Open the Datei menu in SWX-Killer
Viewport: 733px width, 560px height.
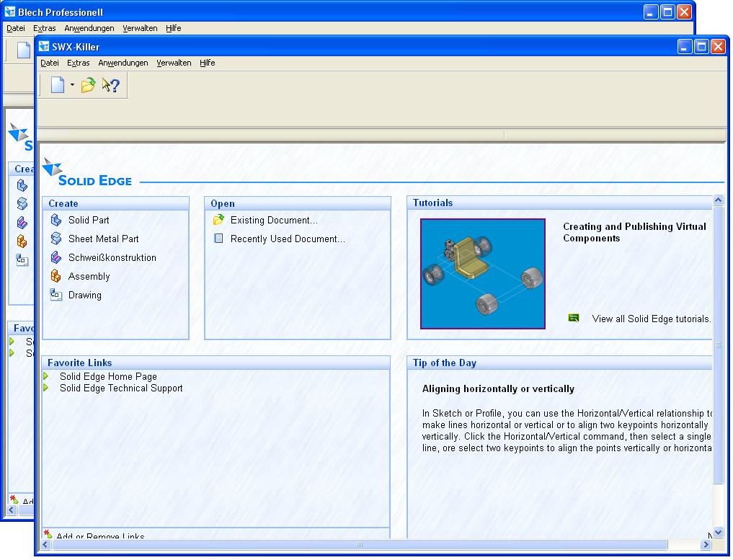click(50, 63)
